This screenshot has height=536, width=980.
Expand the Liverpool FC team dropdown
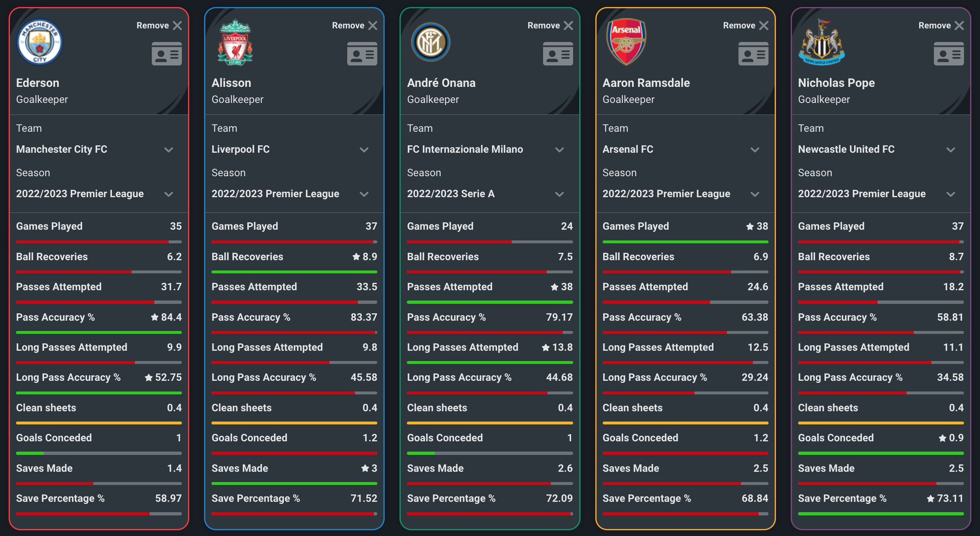[x=294, y=149]
